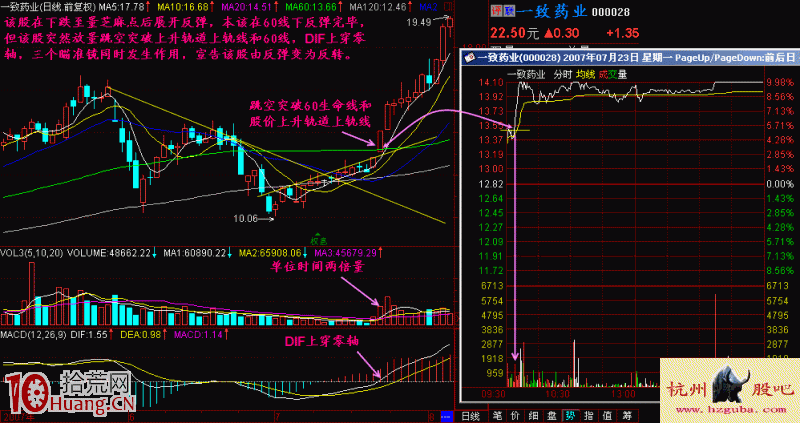Click the yellow 均线 legend label in popup
The image size is (800, 423).
click(x=585, y=74)
